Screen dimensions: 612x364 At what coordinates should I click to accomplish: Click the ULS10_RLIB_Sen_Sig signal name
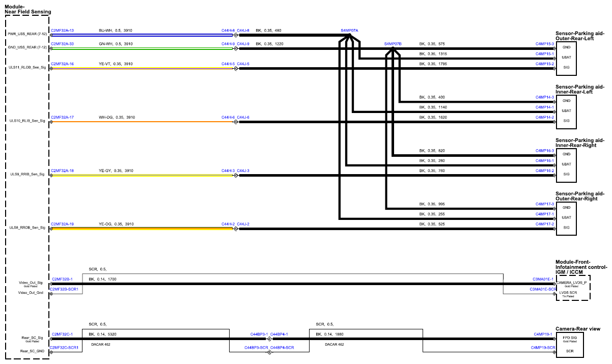tap(27, 121)
